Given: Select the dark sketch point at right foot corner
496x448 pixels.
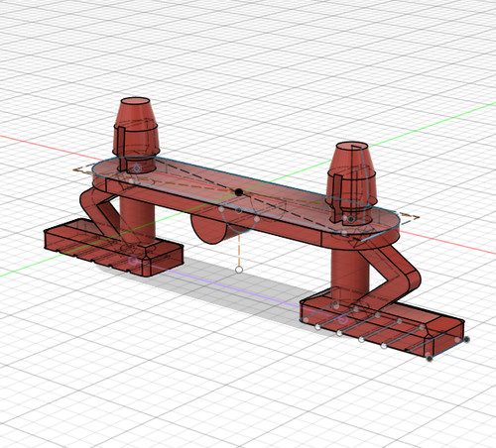Looking at the screenshot, I should coord(429,358).
